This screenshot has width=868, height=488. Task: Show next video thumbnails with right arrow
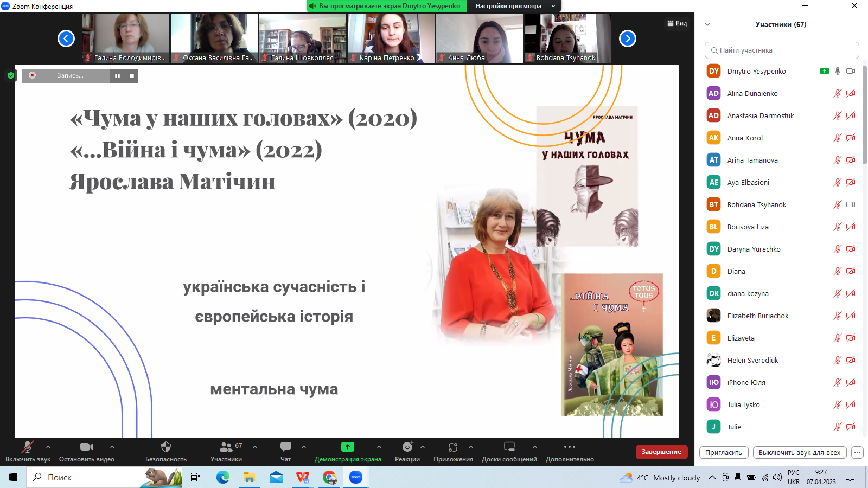point(628,38)
